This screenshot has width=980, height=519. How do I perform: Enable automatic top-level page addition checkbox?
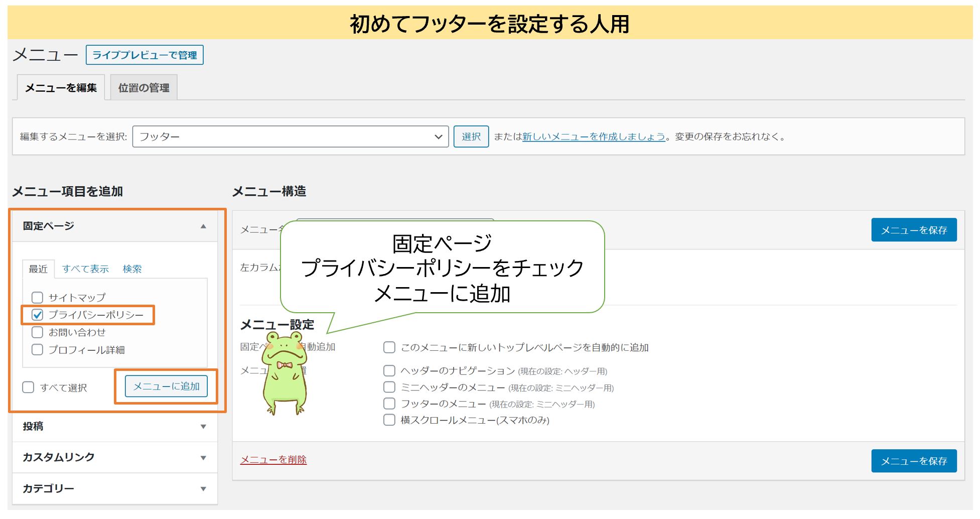(389, 347)
